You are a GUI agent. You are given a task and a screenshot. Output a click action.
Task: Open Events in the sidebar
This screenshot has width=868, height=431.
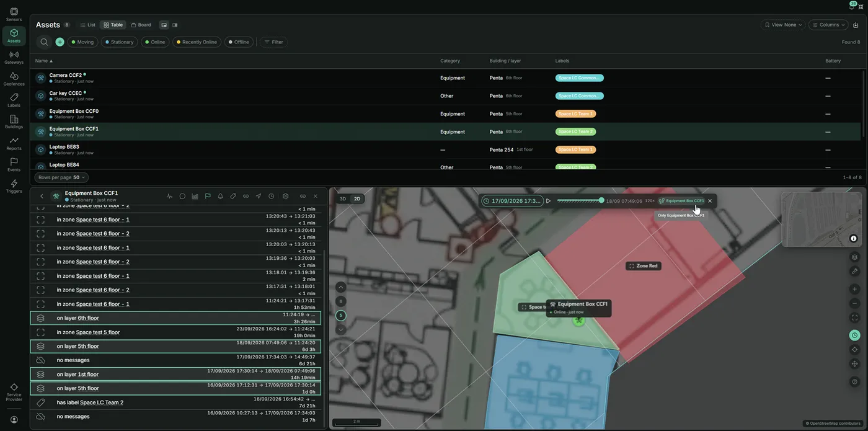point(14,164)
